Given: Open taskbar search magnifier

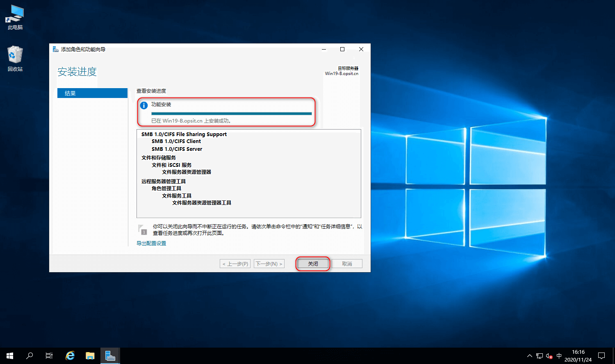Looking at the screenshot, I should tap(30, 356).
